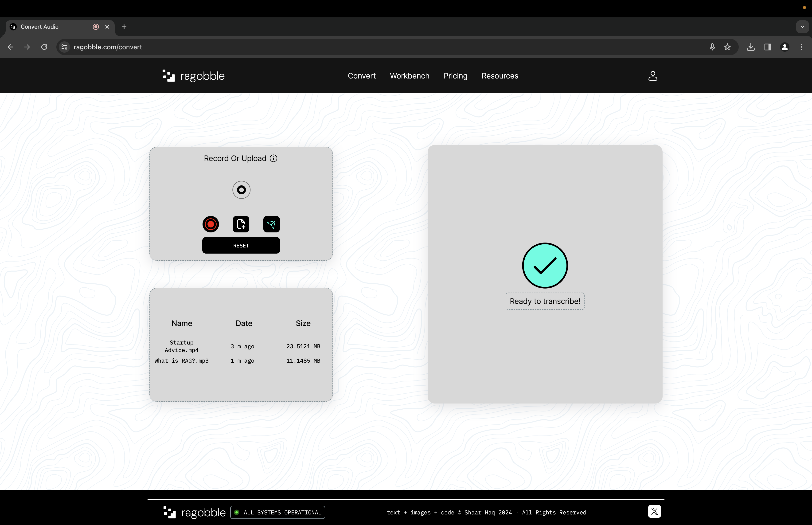
Task: Click the upload file icon
Action: click(x=241, y=224)
